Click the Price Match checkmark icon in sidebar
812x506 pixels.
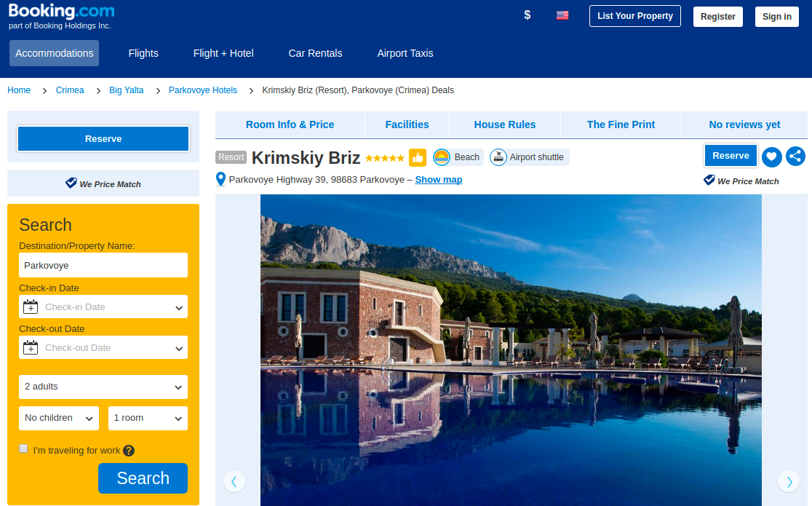click(71, 183)
